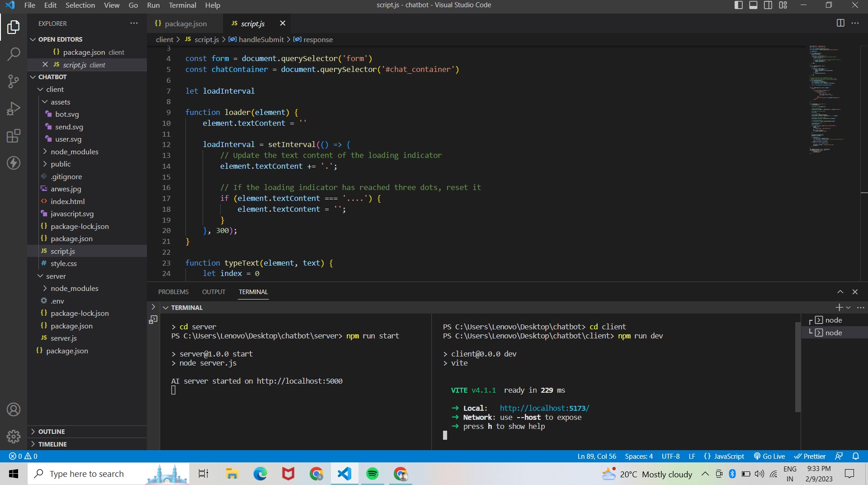Click Customize Layout icon in title bar

[x=783, y=5]
